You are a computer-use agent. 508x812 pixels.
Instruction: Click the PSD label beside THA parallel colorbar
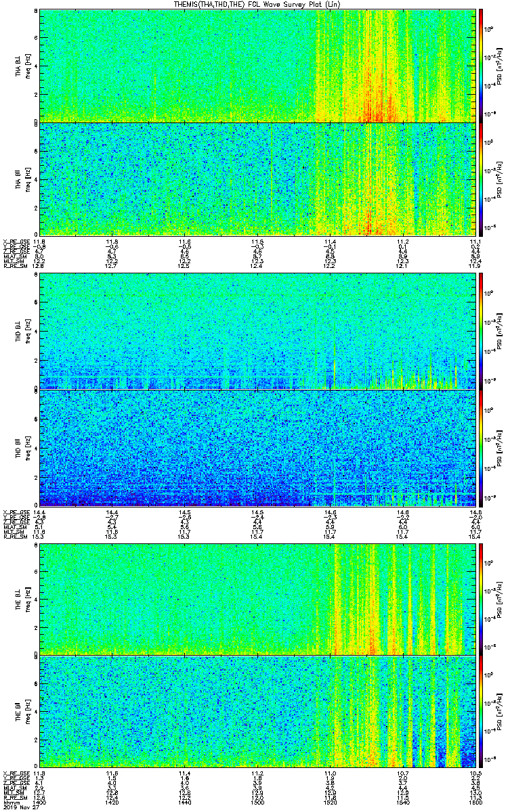coord(501,179)
